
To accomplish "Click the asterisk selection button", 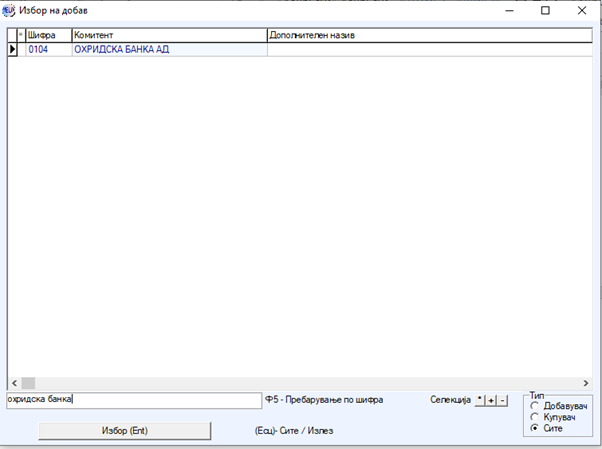I will click(480, 401).
